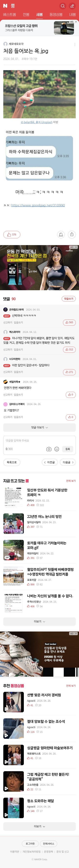Open the search magnifier icon in header
Viewport: 79px width, 868px height.
click(x=62, y=6)
